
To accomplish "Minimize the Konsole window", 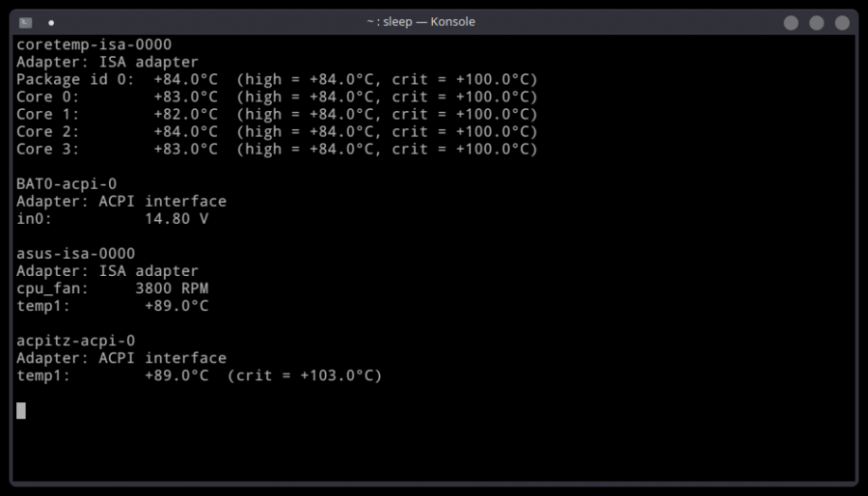I will 791,22.
